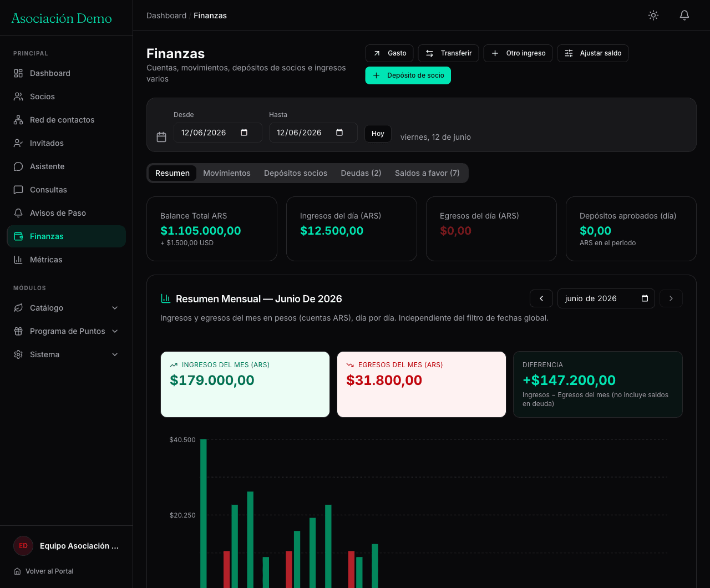Click the Asistente chat bubble icon
Screen dimensions: 710x588
pos(18,166)
